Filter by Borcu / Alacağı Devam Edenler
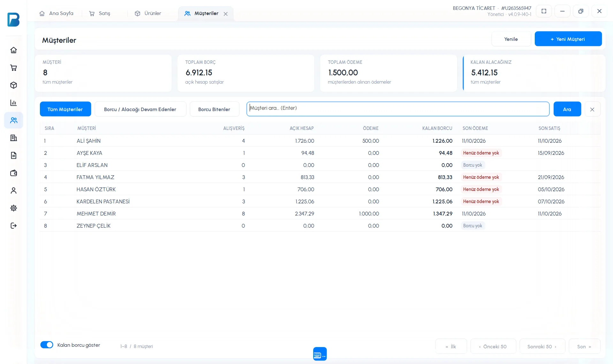The image size is (613, 364). tap(140, 109)
